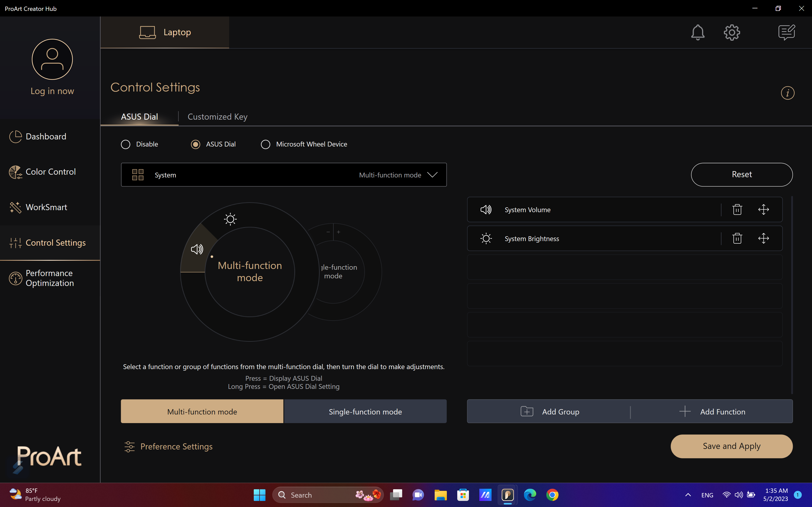
Task: Select the ASUS Dial radio button
Action: pyautogui.click(x=196, y=144)
